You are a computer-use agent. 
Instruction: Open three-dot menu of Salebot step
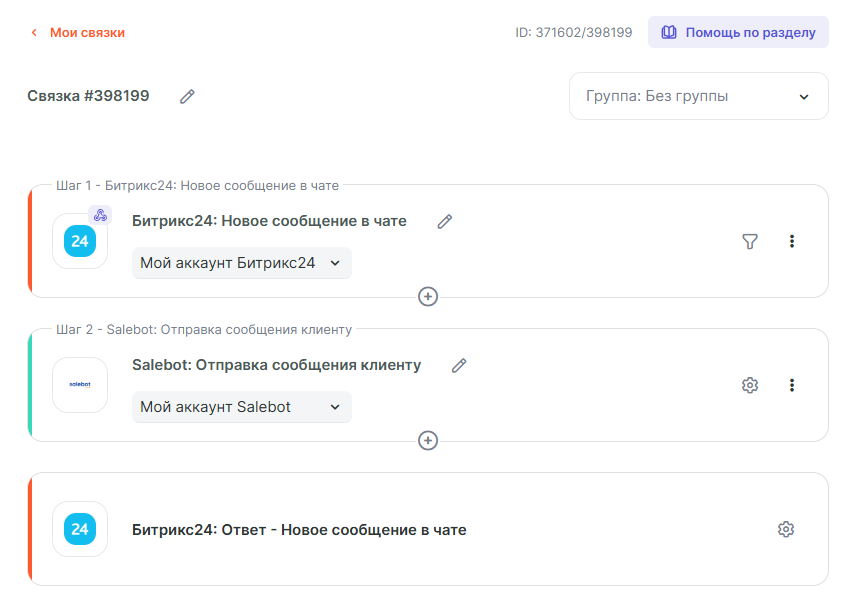click(x=792, y=385)
